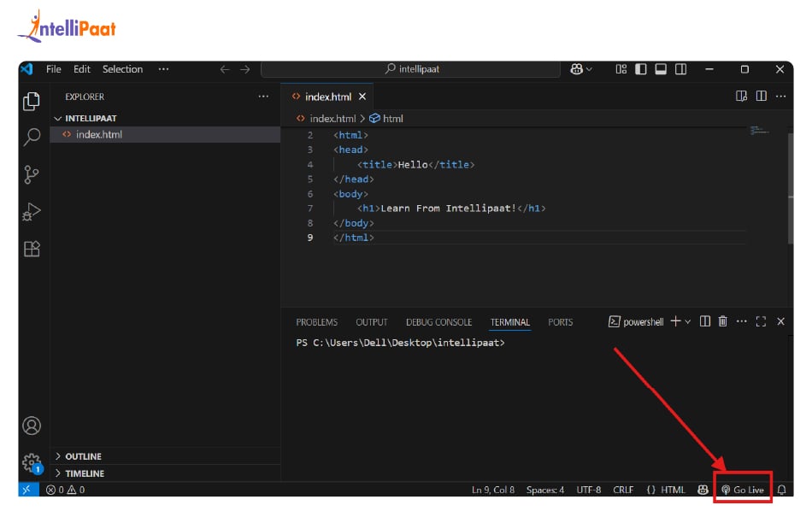Open Copilot status icon in status bar

703,490
